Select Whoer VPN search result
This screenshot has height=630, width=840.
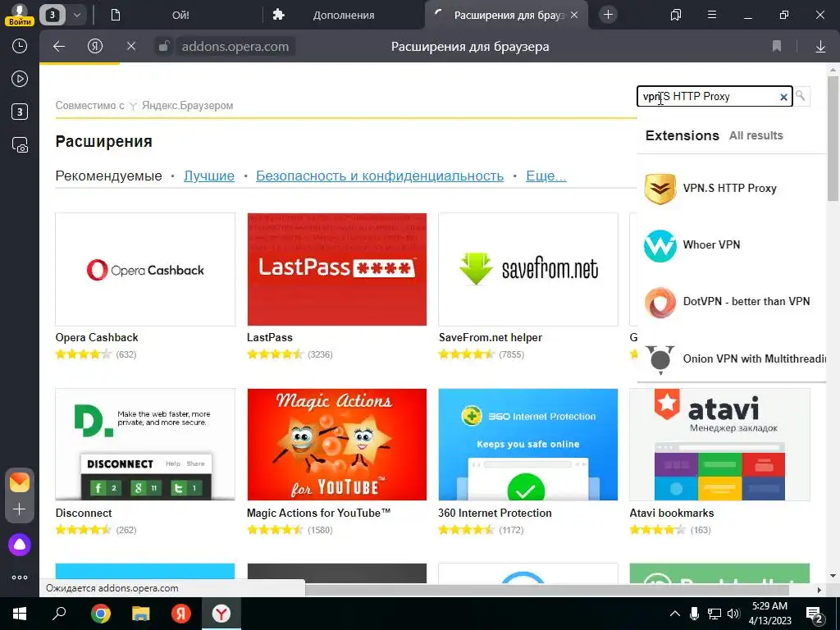(731, 245)
